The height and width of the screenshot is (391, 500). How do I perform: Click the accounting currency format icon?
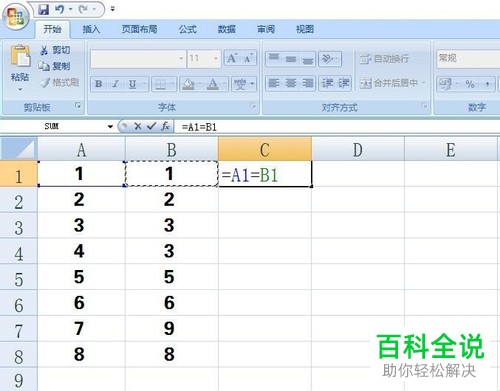click(445, 83)
